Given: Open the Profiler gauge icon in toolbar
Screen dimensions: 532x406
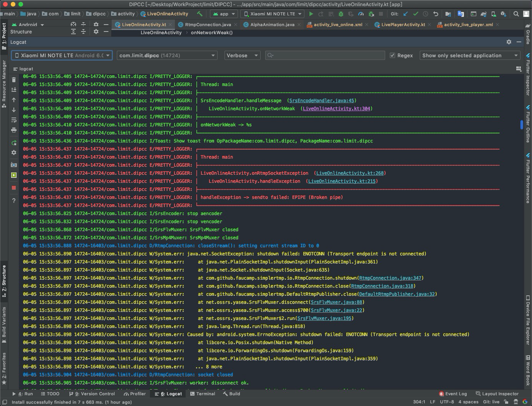Looking at the screenshot, I should [361, 14].
